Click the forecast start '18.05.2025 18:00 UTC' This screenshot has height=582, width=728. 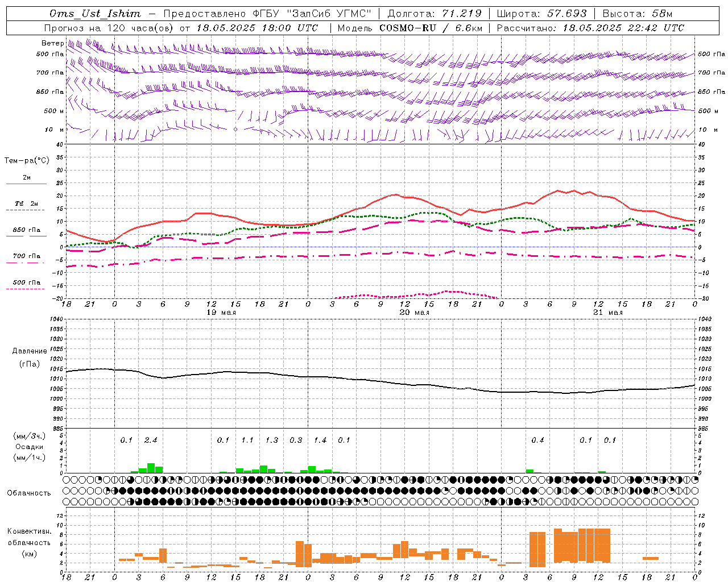click(x=257, y=28)
